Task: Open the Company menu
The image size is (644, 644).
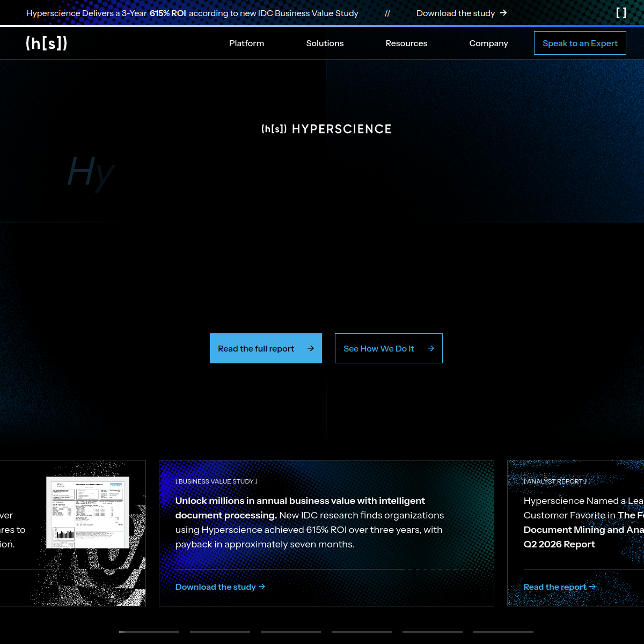Action: pos(488,43)
